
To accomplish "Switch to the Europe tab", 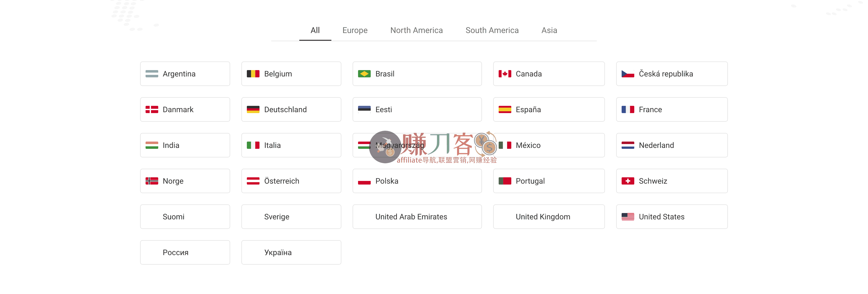I will (x=355, y=30).
